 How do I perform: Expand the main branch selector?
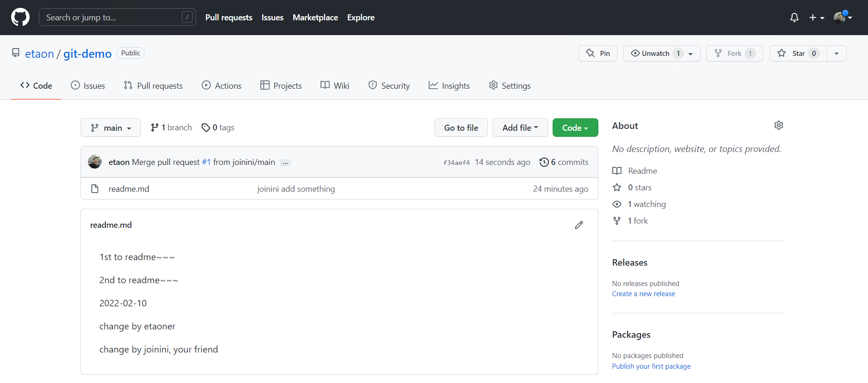point(111,128)
